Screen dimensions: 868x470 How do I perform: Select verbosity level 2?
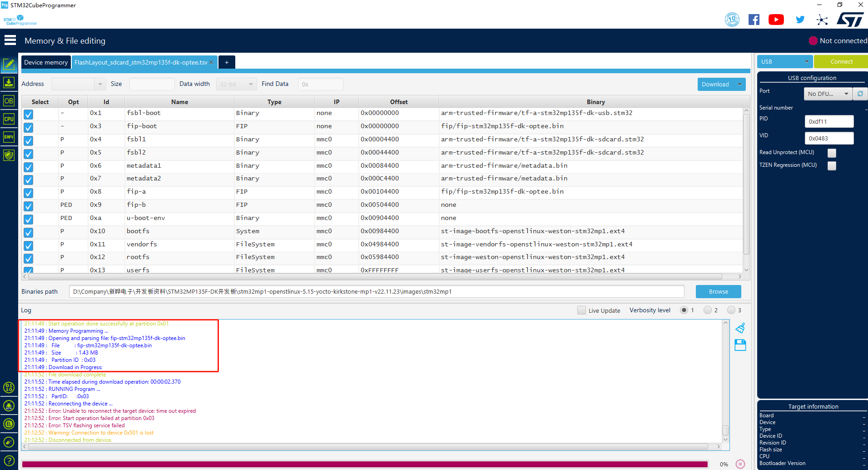point(708,310)
